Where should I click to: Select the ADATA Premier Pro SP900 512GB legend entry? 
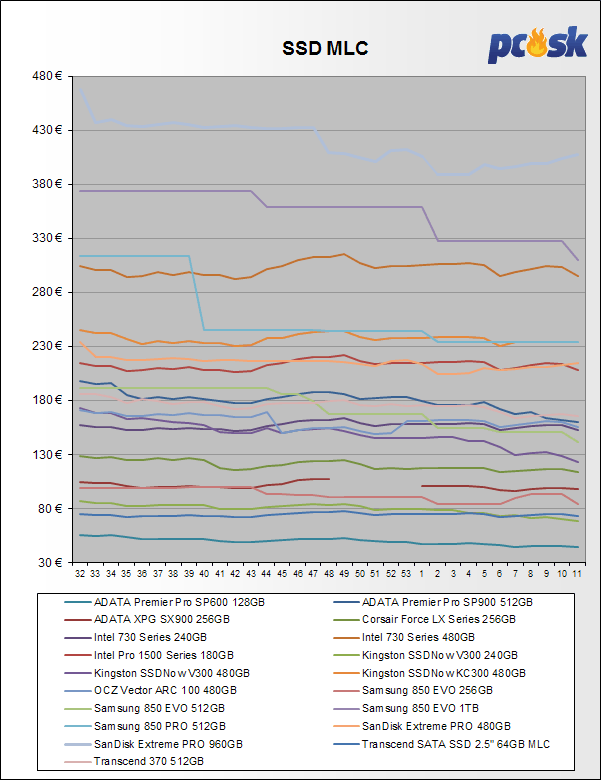point(433,602)
